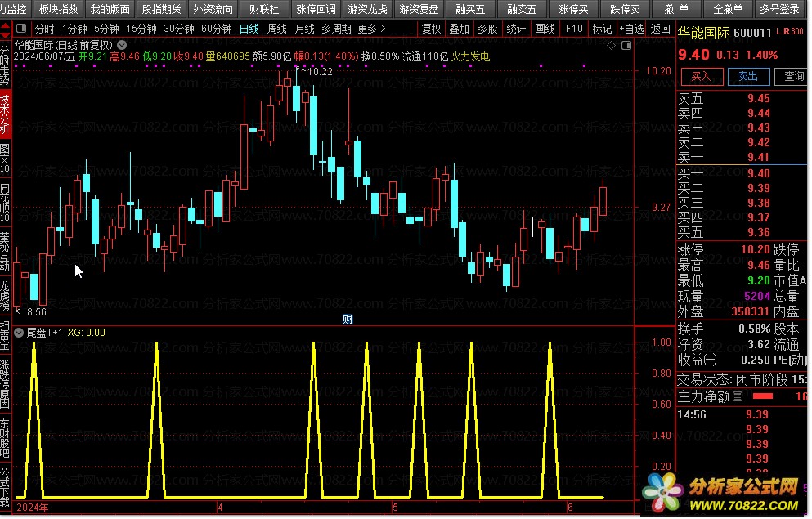Viewport: 812px width, 519px height.
Task: Click the 标记 mark button
Action: coord(603,29)
